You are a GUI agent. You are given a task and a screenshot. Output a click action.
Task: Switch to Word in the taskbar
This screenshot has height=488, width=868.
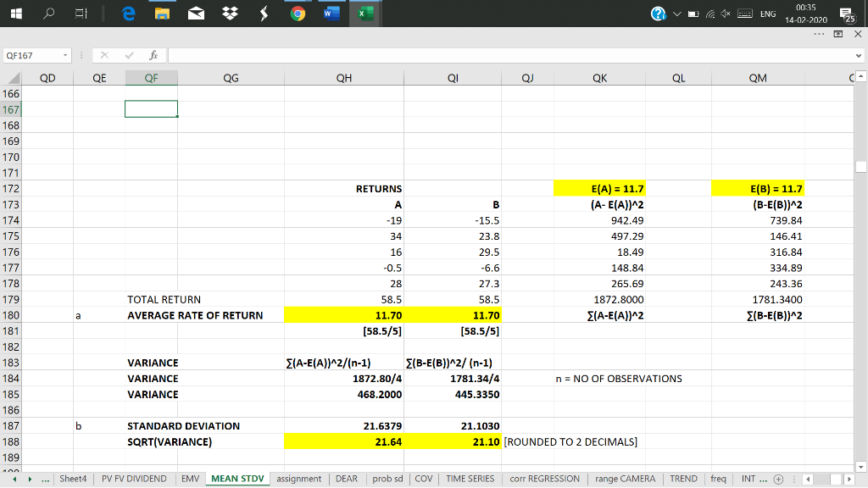point(331,14)
